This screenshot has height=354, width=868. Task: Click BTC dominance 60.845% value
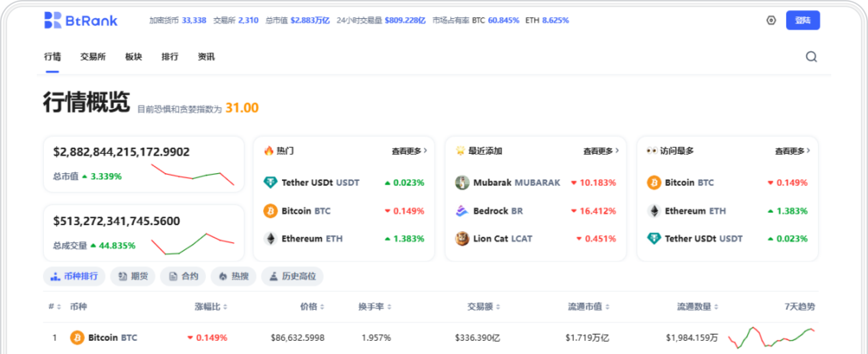tap(503, 20)
